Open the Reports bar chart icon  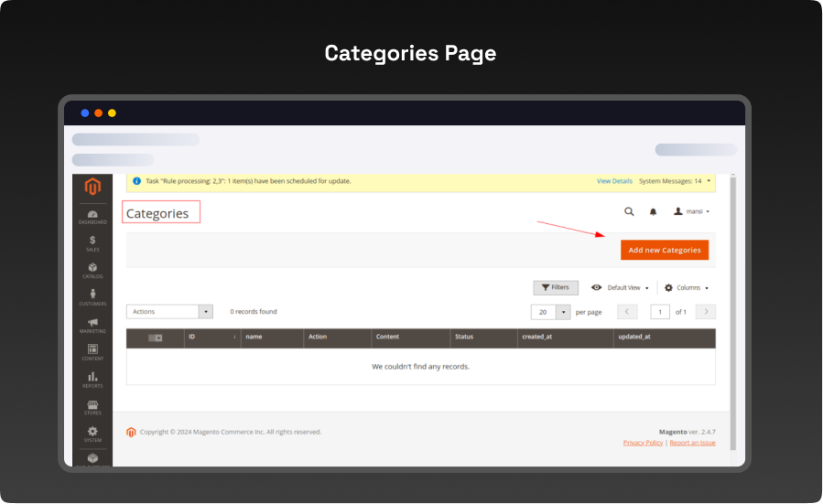coord(92,379)
